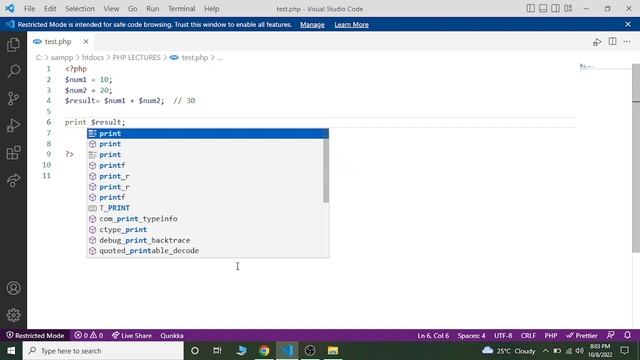This screenshot has height=360, width=640.
Task: Open the editor More Actions ellipsis
Action: (627, 42)
